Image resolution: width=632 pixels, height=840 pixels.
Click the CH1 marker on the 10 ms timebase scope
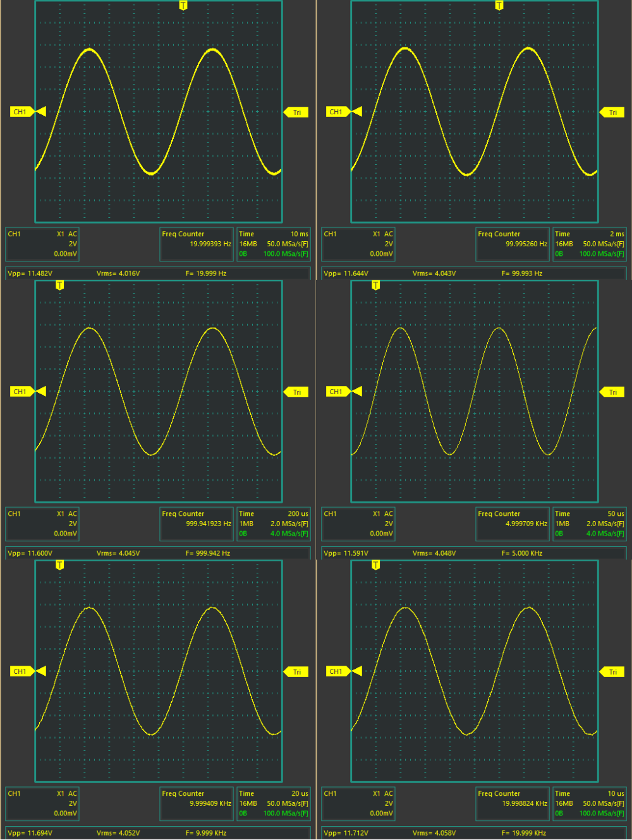(21, 112)
